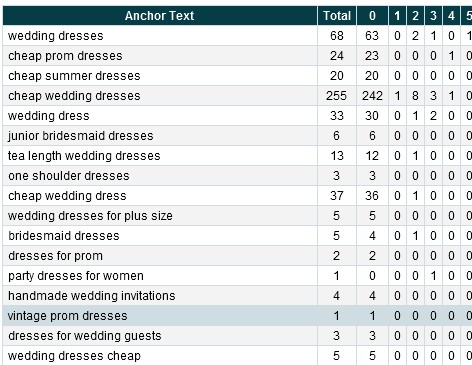Sort by the Total column header
This screenshot has height=365, width=472.
(337, 16)
